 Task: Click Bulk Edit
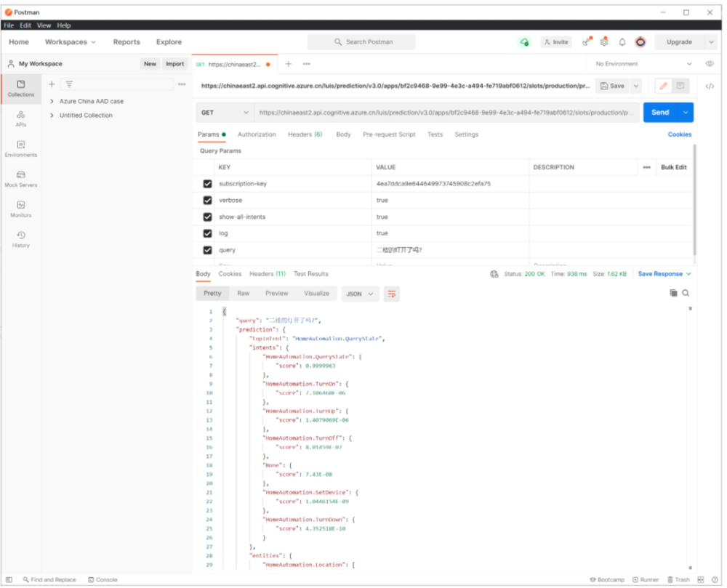(x=673, y=167)
